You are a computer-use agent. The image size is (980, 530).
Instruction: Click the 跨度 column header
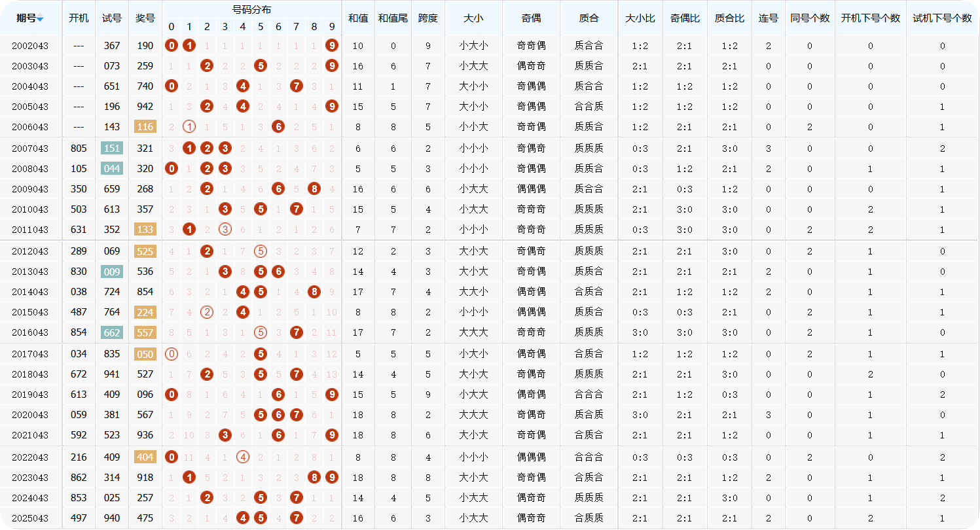click(428, 18)
